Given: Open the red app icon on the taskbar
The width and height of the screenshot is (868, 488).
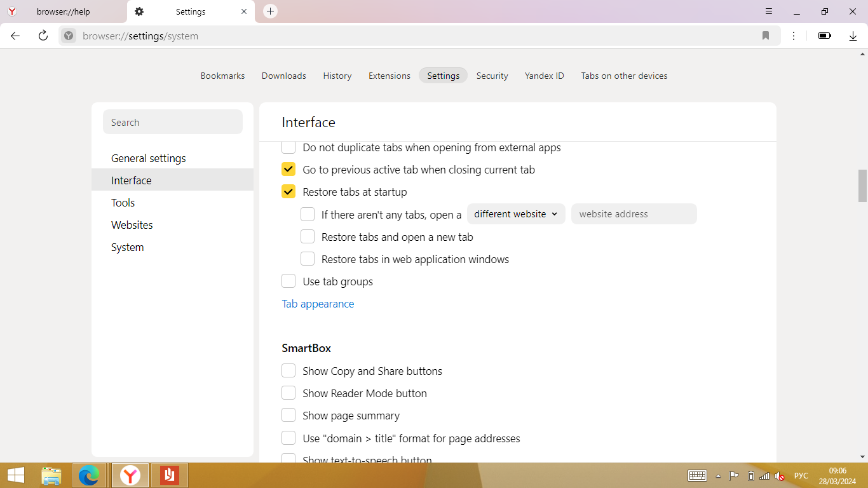Looking at the screenshot, I should coord(169,475).
